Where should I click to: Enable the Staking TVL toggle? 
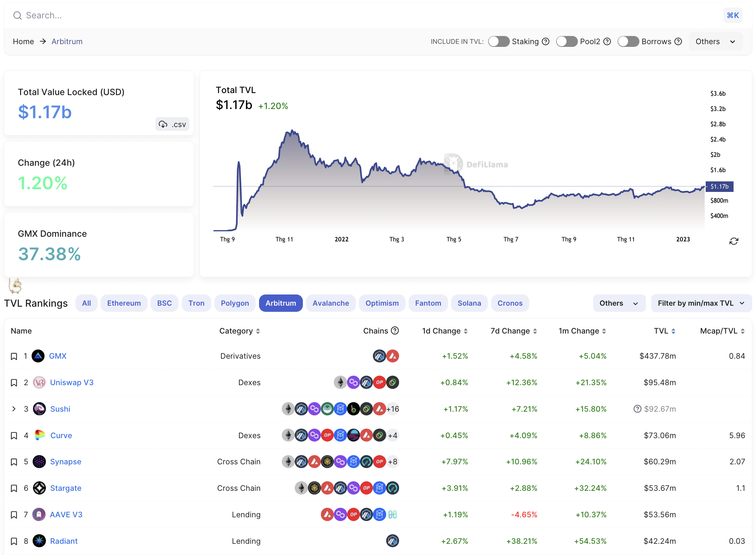[499, 41]
